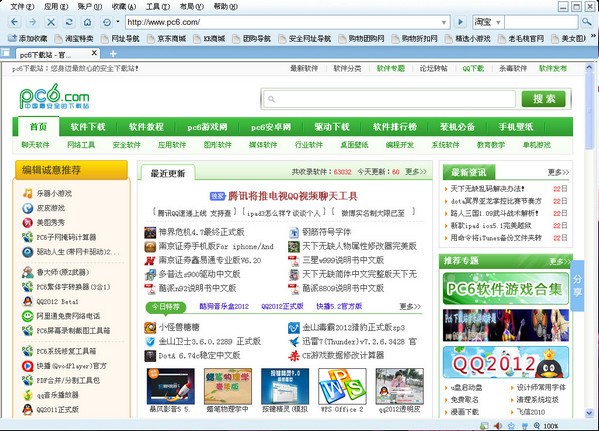Open the 聊天软件 category link
The width and height of the screenshot is (599, 431).
(x=36, y=145)
